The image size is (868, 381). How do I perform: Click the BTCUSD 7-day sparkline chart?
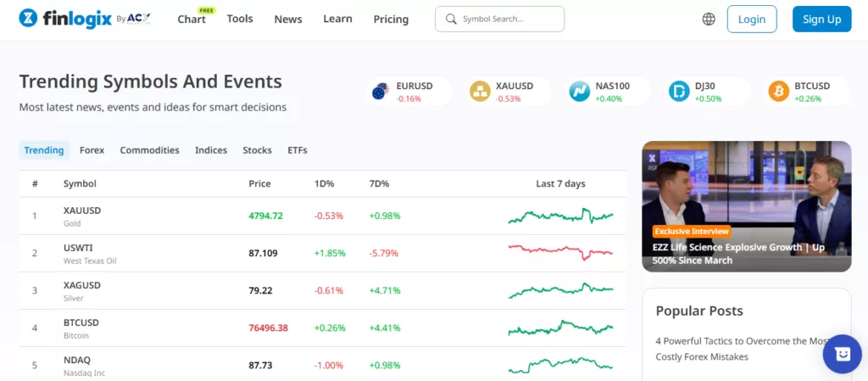(x=560, y=328)
